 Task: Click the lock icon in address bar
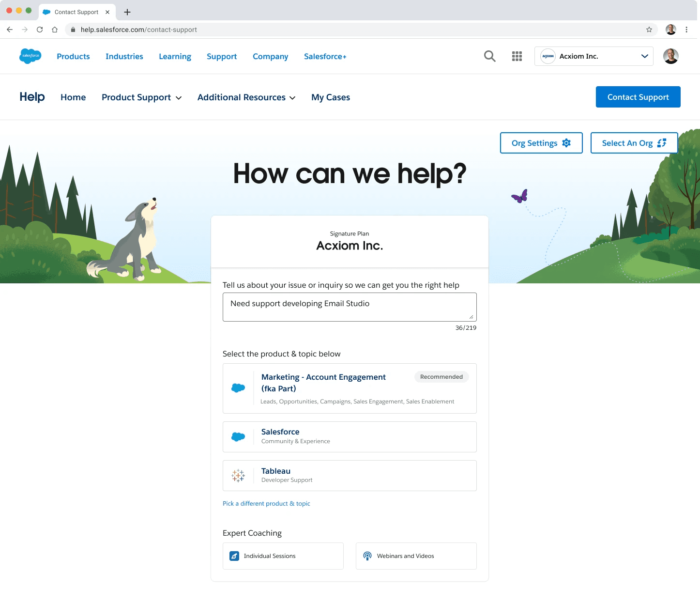[x=73, y=30]
